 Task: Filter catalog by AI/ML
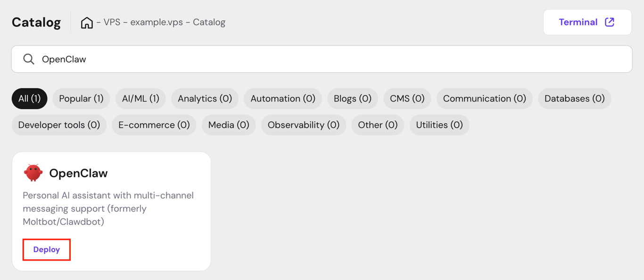pos(140,98)
